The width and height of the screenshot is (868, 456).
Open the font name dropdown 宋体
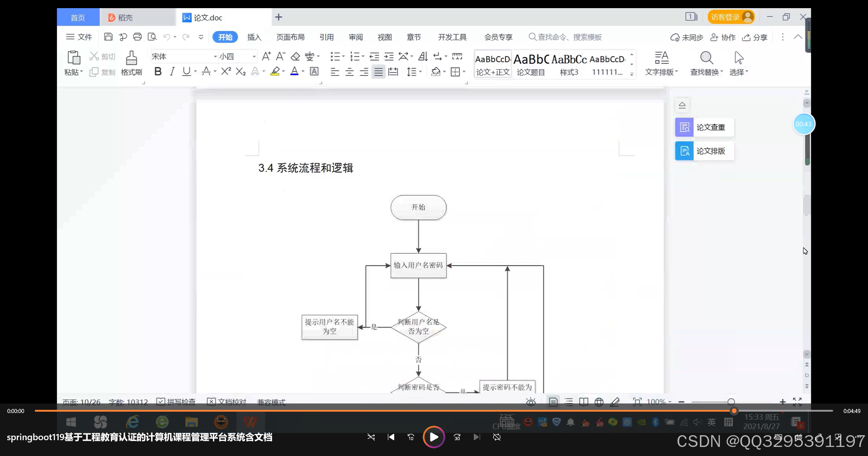coord(215,57)
